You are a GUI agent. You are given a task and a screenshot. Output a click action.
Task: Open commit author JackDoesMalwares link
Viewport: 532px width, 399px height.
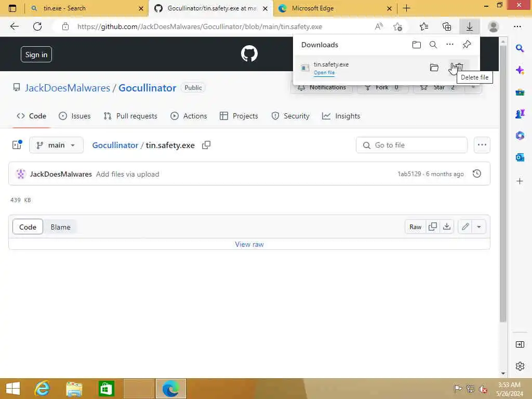[x=61, y=174]
